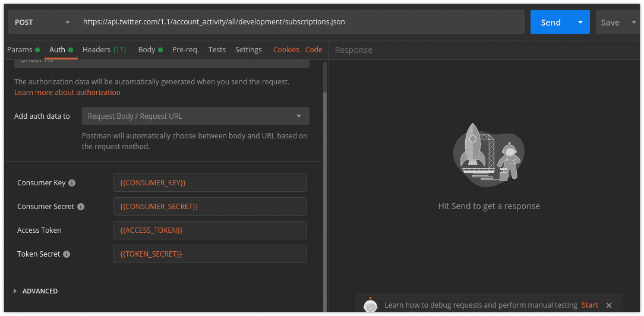Open the Send button dropdown arrow

(580, 23)
